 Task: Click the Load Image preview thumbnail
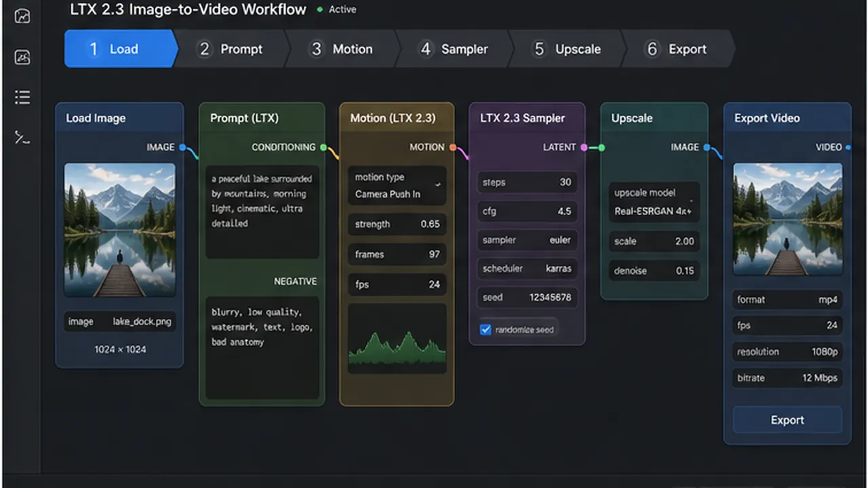click(x=120, y=230)
